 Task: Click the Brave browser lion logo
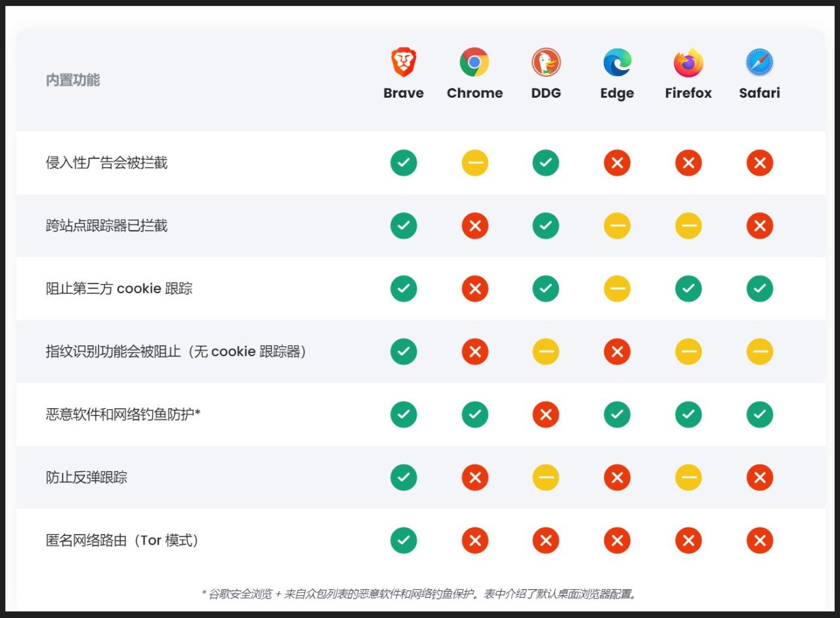click(x=404, y=62)
